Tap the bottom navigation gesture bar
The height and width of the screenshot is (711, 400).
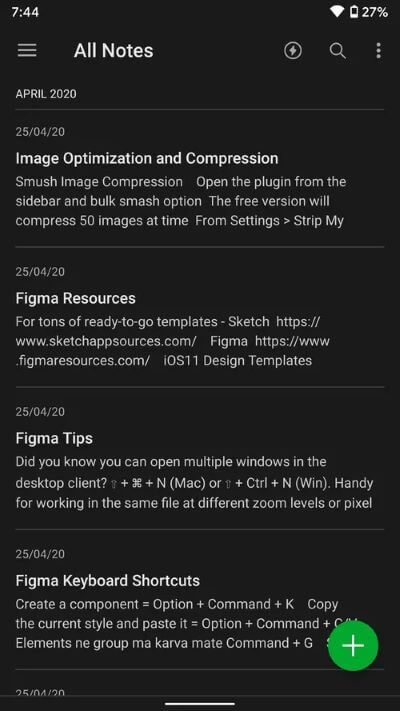[x=200, y=704]
